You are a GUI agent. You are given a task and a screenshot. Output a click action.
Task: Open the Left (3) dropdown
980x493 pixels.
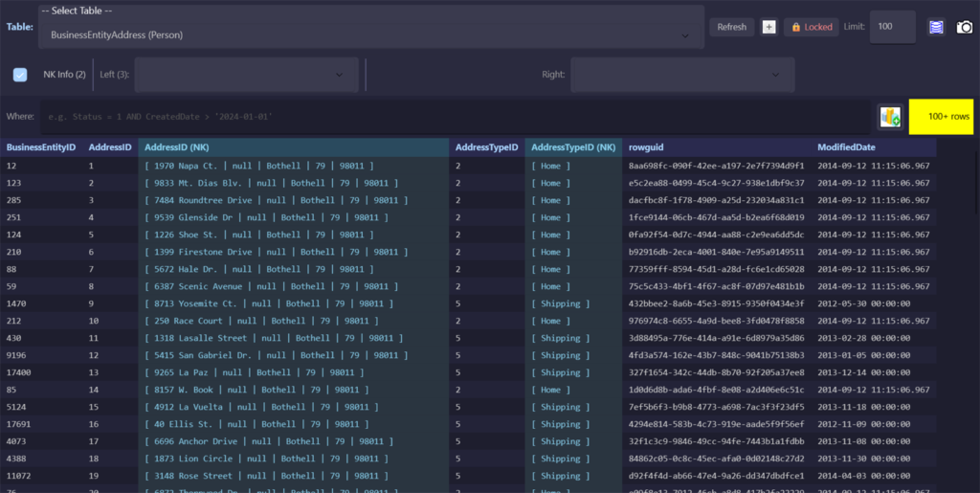(x=246, y=75)
